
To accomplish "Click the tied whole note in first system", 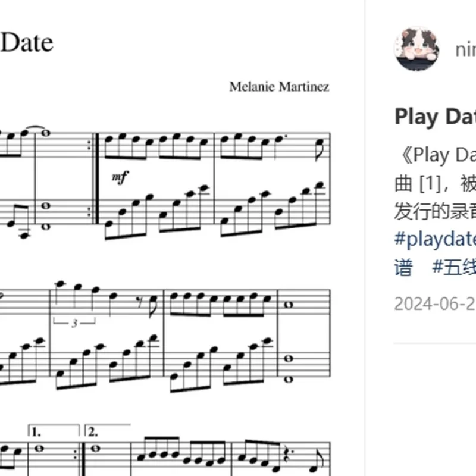I will coord(46,133).
